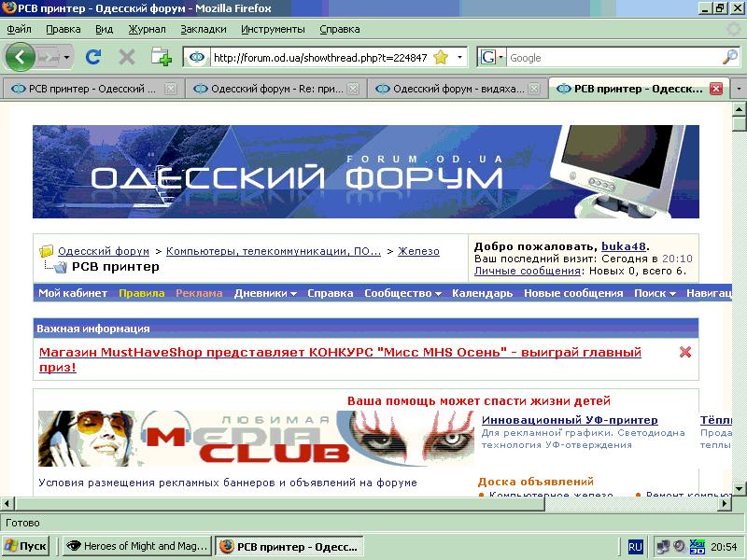Open the Личные сообщения link
747x560 pixels.
coord(528,271)
